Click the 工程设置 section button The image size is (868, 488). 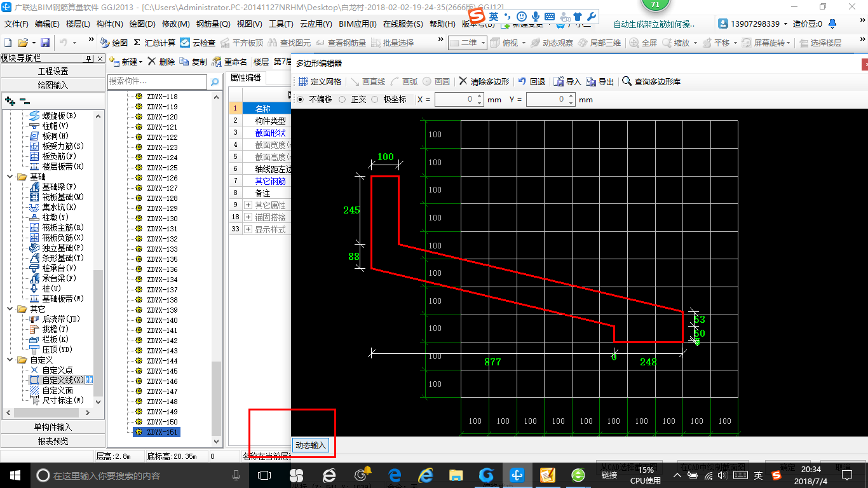tap(53, 71)
